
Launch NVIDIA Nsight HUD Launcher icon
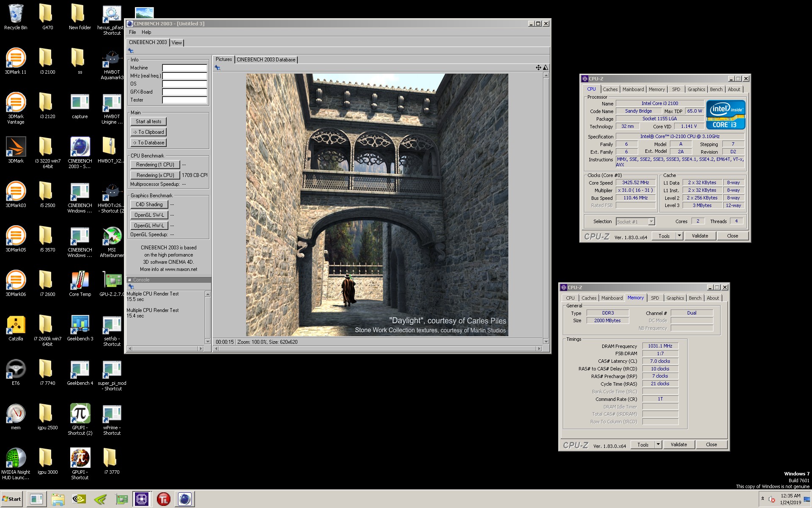tap(16, 464)
